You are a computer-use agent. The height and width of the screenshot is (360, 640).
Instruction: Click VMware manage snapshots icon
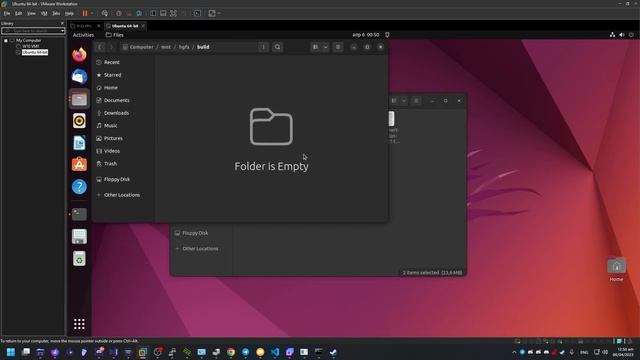tap(139, 13)
